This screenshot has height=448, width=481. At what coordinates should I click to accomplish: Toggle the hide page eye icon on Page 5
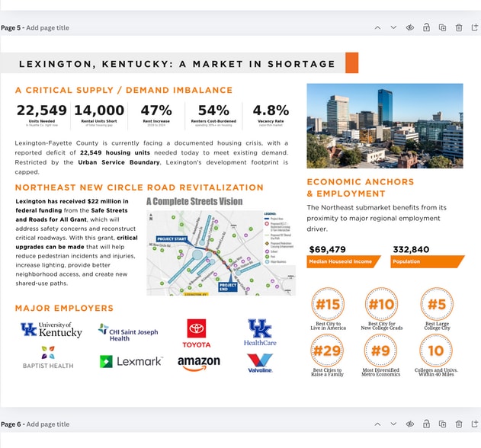pos(409,27)
